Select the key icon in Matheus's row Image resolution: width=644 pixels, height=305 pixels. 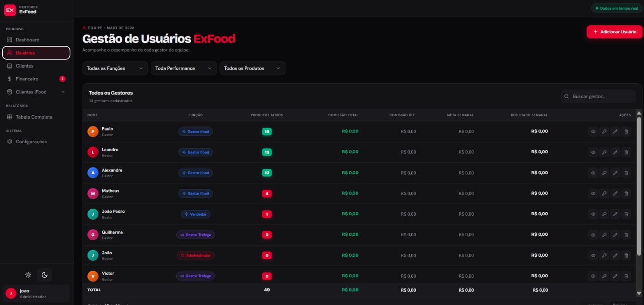click(x=604, y=194)
